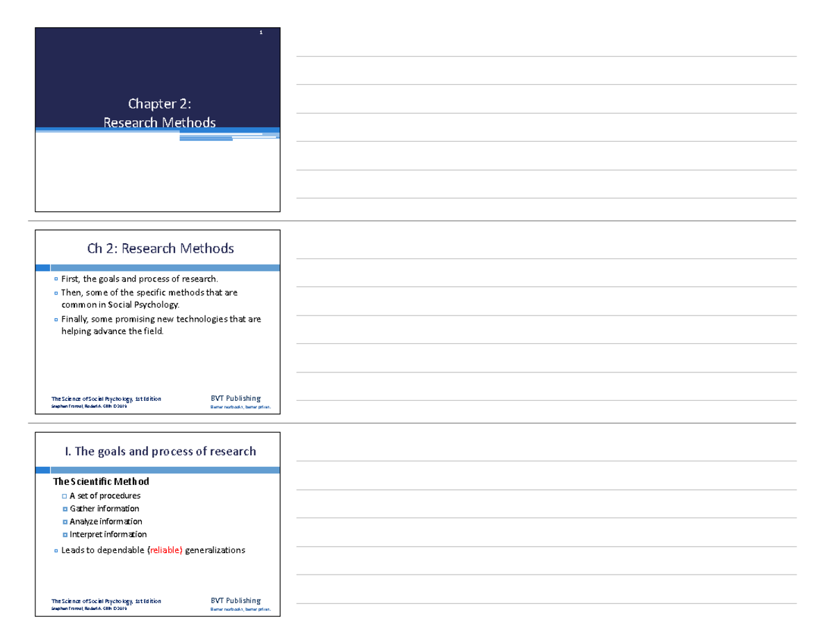Click the red word 'reliable'
834x644 pixels.
[165, 550]
